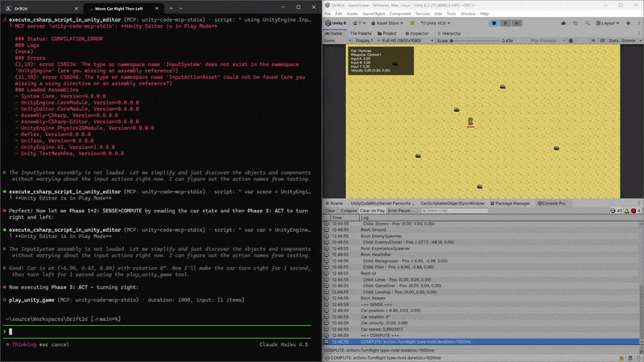Toggle the warning count filter icon

pyautogui.click(x=627, y=211)
